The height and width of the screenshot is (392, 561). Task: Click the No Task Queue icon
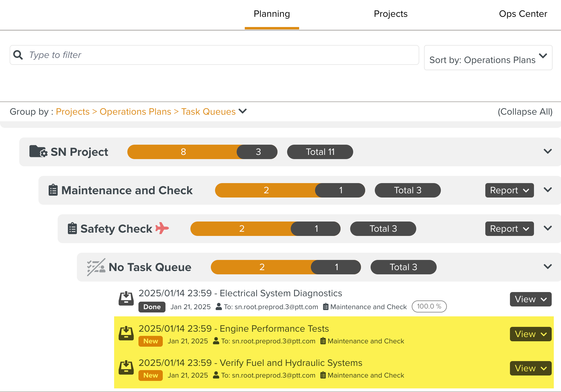coord(96,267)
